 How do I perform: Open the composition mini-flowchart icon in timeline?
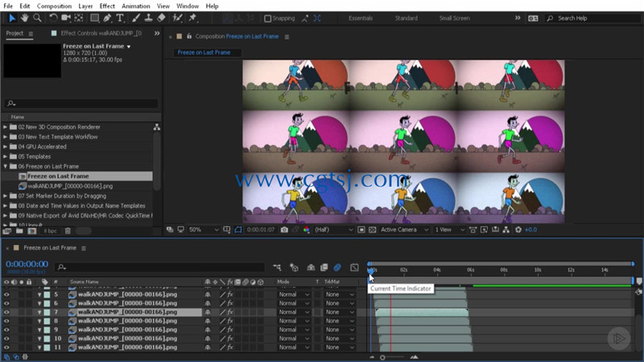[277, 268]
